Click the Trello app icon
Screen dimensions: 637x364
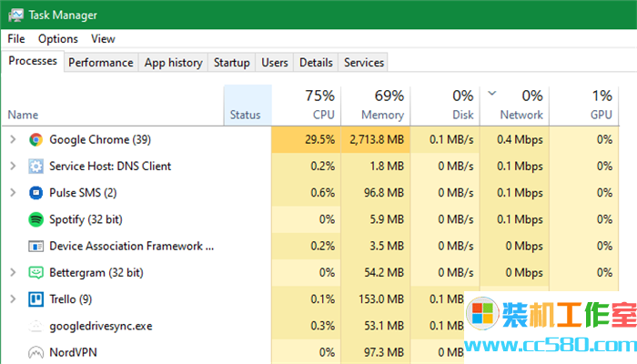click(x=35, y=299)
